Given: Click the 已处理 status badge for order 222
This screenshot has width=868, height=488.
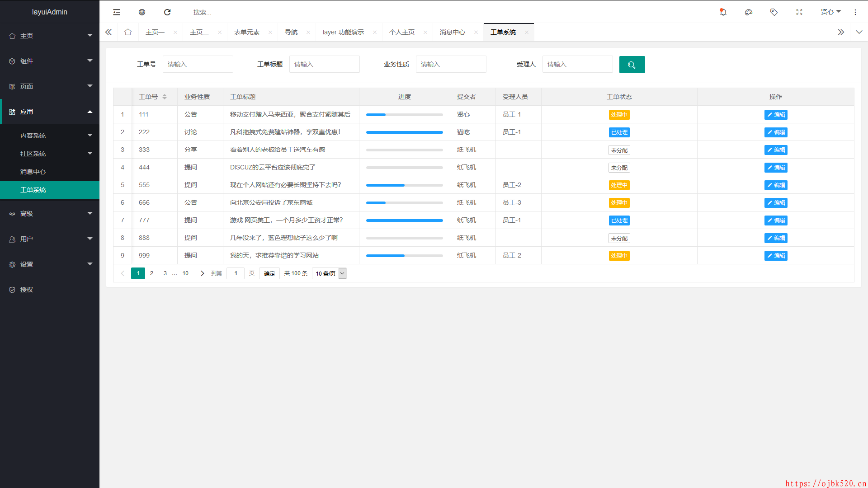Looking at the screenshot, I should pos(619,132).
